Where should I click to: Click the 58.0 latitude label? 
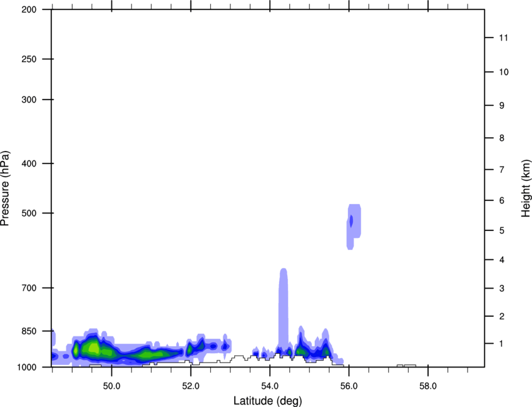click(428, 386)
